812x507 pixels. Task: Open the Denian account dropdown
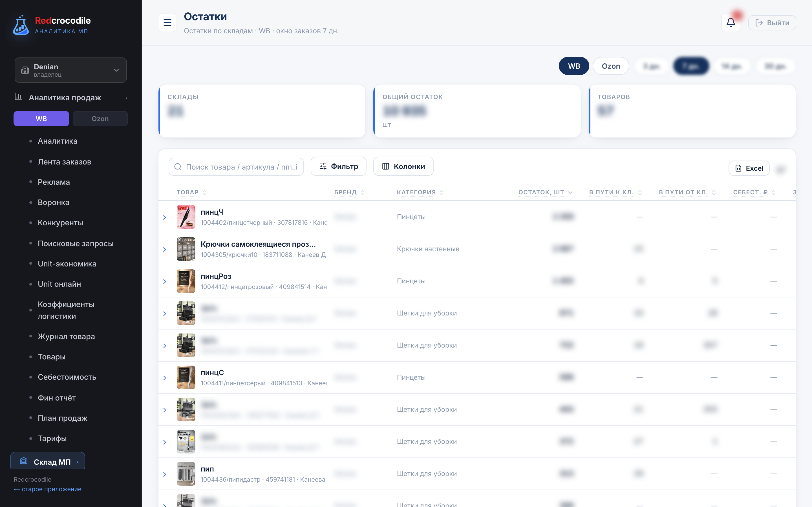71,70
